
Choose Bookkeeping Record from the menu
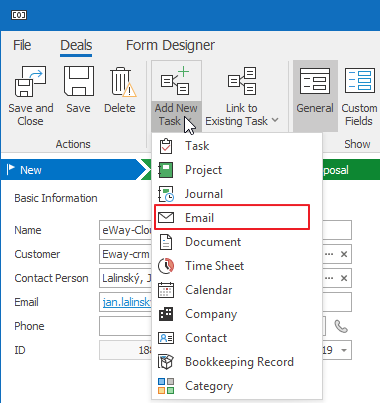point(237,362)
